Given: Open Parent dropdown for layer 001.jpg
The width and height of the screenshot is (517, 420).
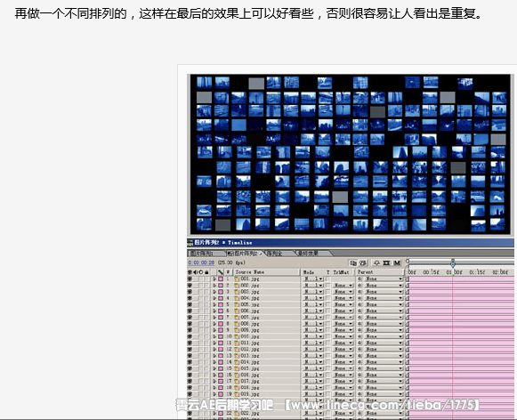Looking at the screenshot, I should [384, 279].
